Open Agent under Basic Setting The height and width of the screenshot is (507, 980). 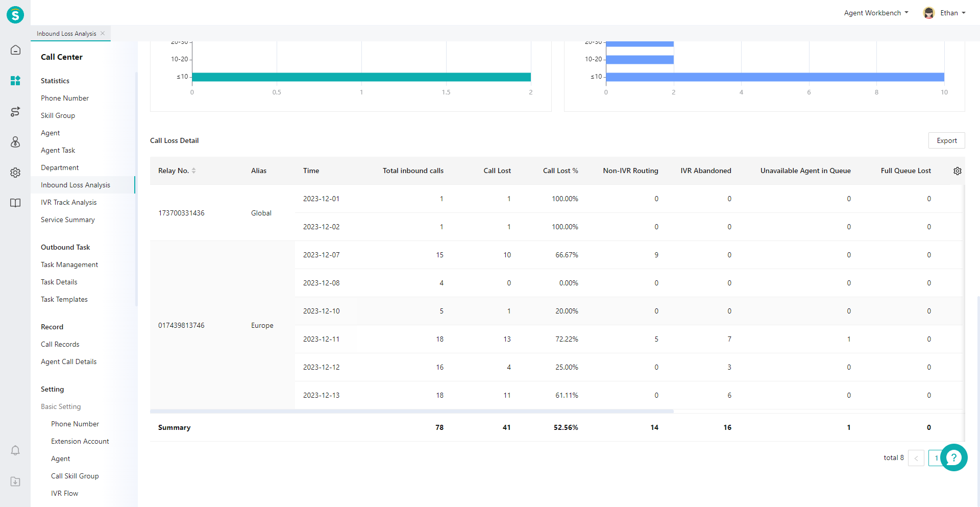point(61,458)
